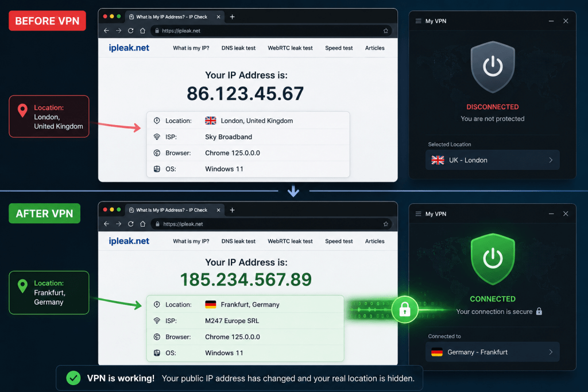Click ipleak.net logo in the bottom browser
Viewport: 588px width, 392px height.
coord(129,241)
